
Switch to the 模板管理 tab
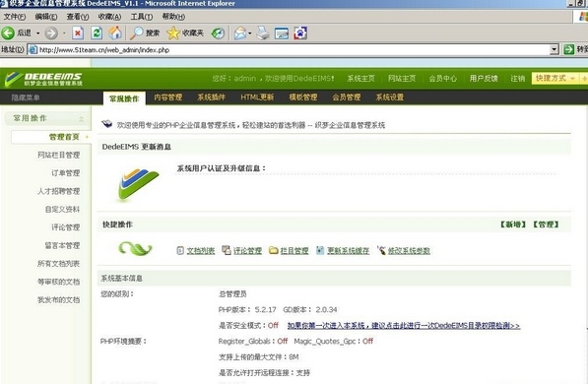click(x=303, y=97)
